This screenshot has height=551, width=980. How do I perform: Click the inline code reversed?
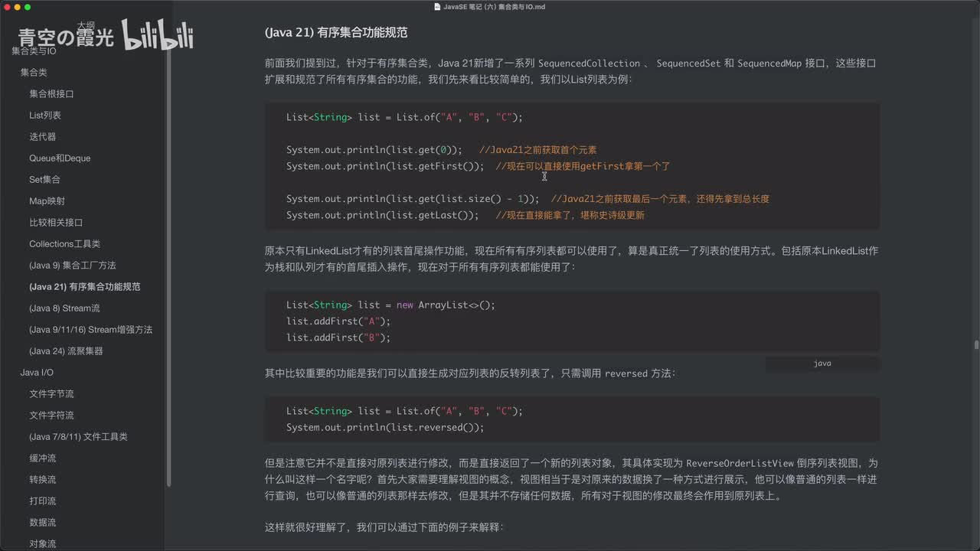pos(626,374)
